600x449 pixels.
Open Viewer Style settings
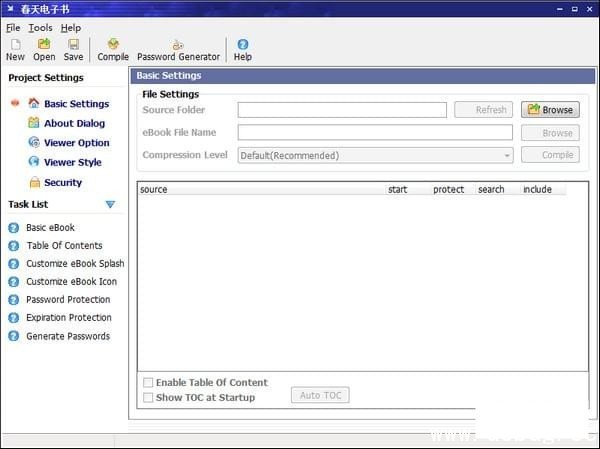pyautogui.click(x=72, y=163)
